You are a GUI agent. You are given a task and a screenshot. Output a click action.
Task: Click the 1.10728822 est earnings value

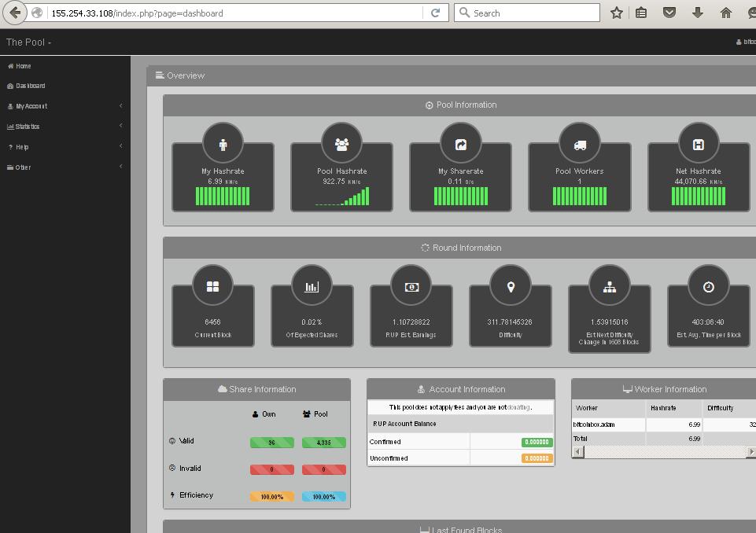point(411,322)
